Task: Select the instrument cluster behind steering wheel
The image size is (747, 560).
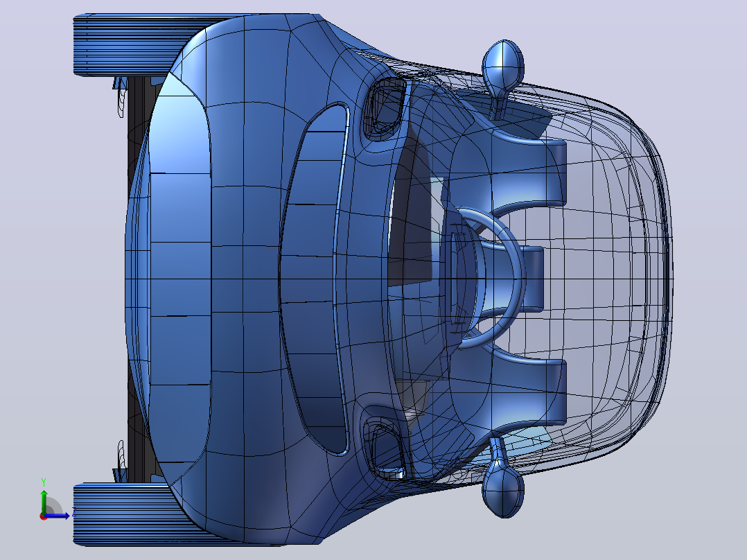Action: tap(460, 279)
